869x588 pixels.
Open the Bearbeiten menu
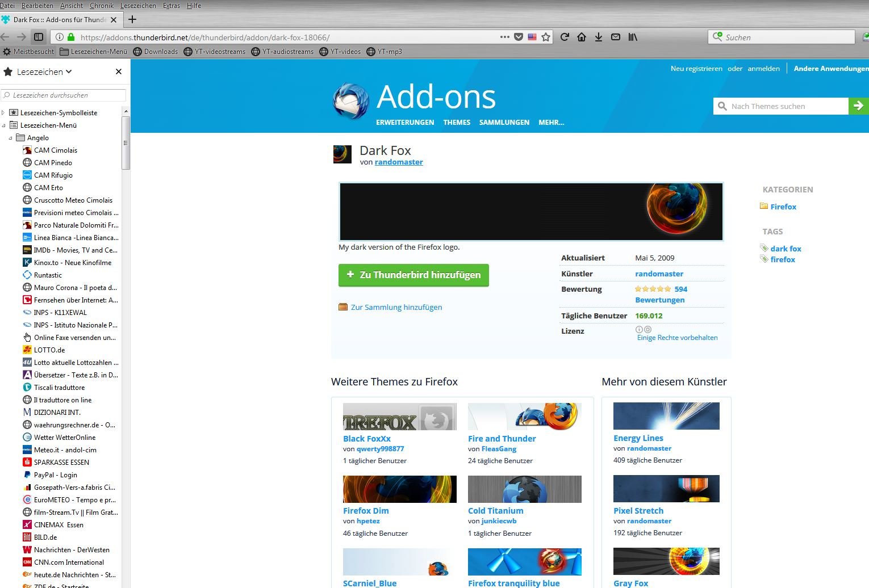coord(37,6)
